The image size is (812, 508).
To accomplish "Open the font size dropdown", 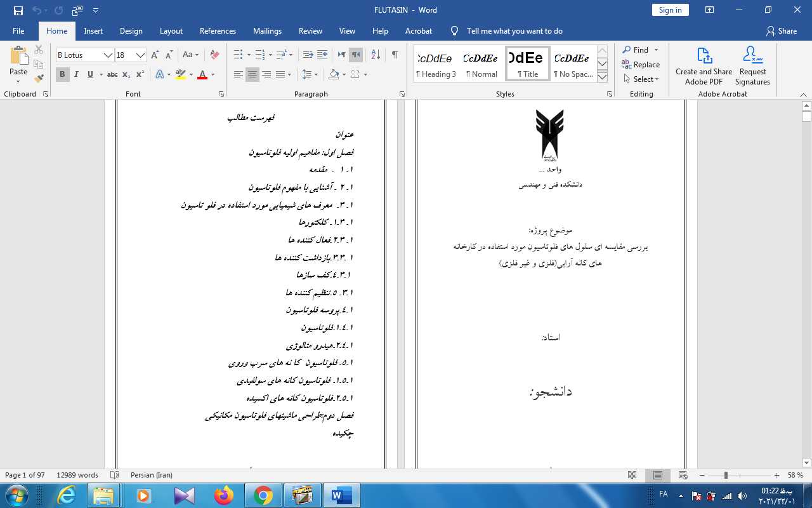I will click(x=141, y=55).
